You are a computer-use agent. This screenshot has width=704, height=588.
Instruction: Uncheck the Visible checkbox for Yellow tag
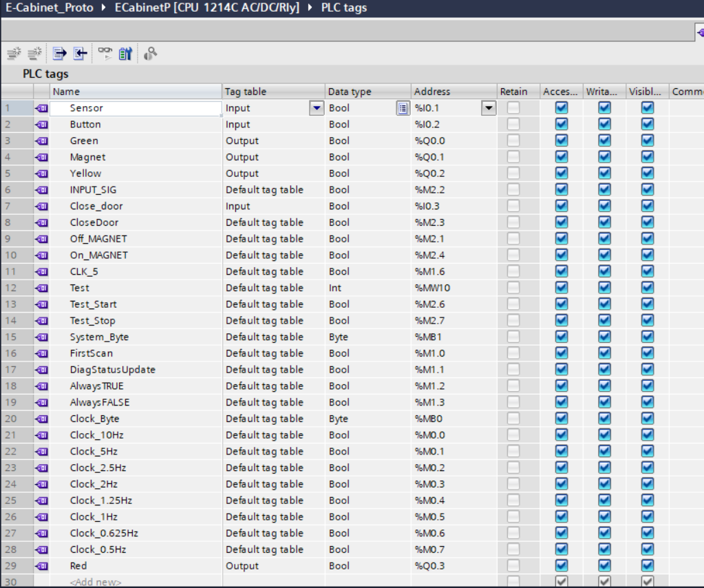(x=647, y=174)
